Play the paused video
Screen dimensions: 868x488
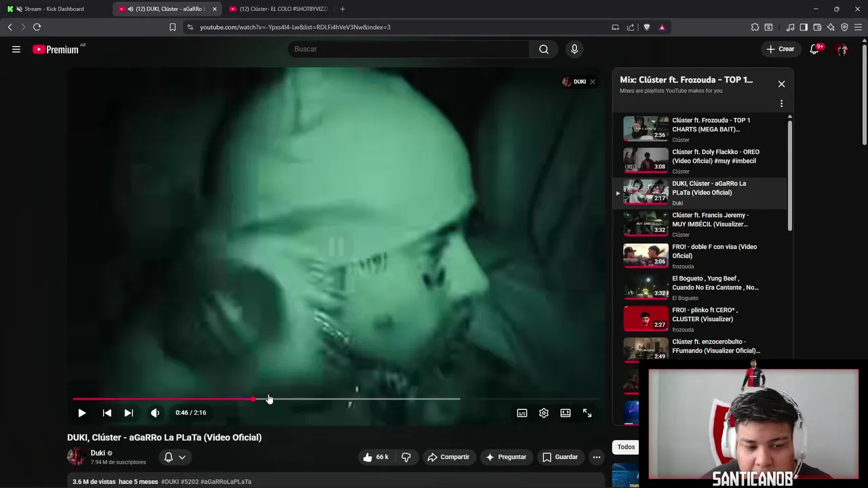point(82,413)
